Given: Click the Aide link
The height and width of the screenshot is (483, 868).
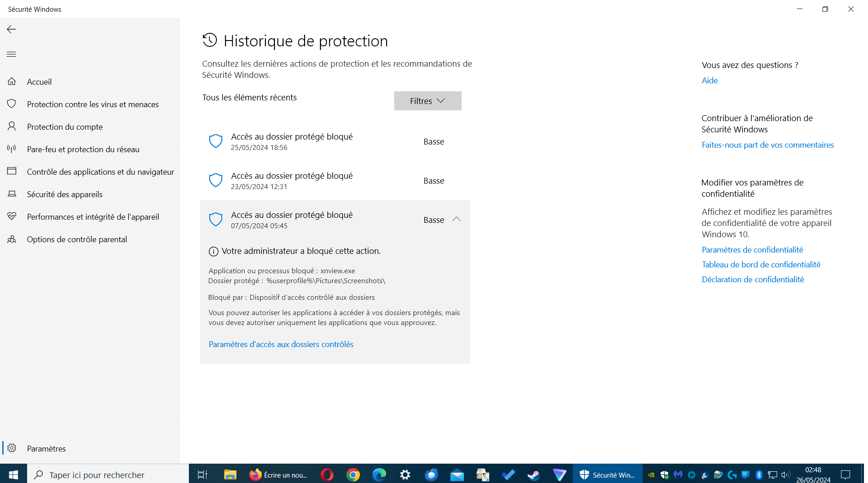Looking at the screenshot, I should [x=710, y=81].
